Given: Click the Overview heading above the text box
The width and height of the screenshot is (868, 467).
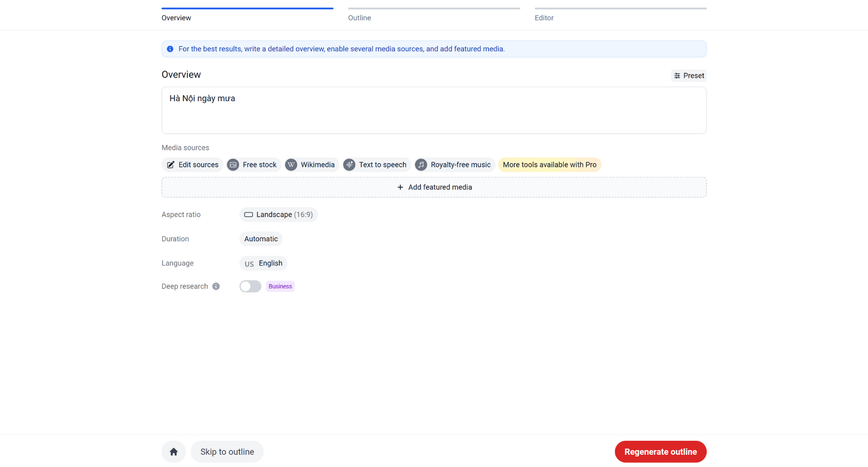Looking at the screenshot, I should (181, 75).
